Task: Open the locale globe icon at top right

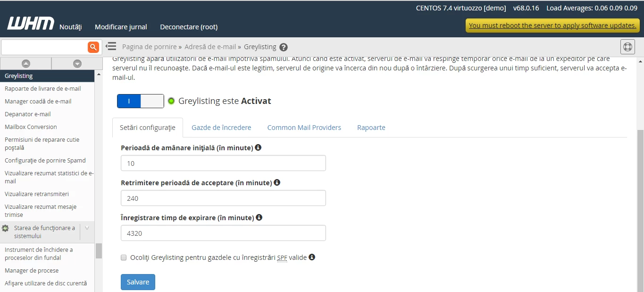Action: [x=627, y=46]
